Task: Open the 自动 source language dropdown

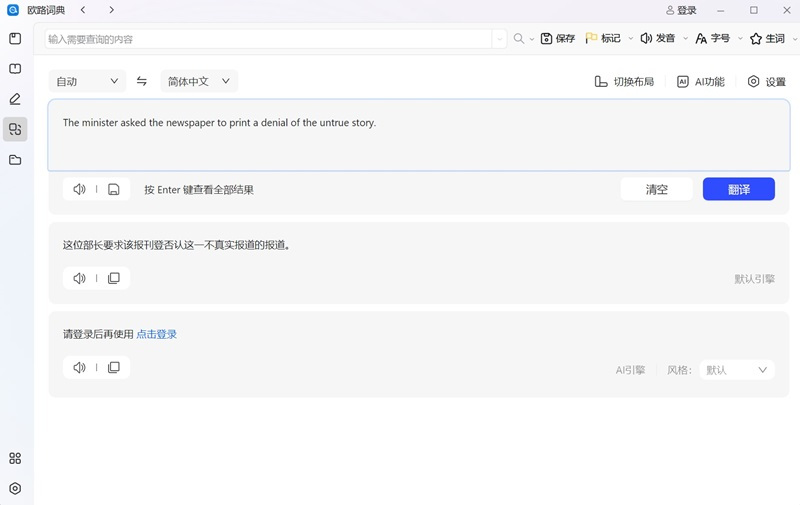Action: coord(87,81)
